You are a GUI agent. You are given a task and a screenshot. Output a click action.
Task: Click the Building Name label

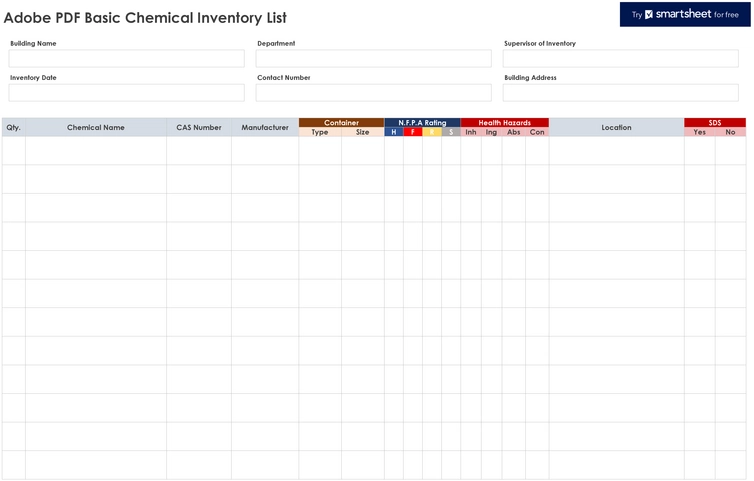click(33, 43)
